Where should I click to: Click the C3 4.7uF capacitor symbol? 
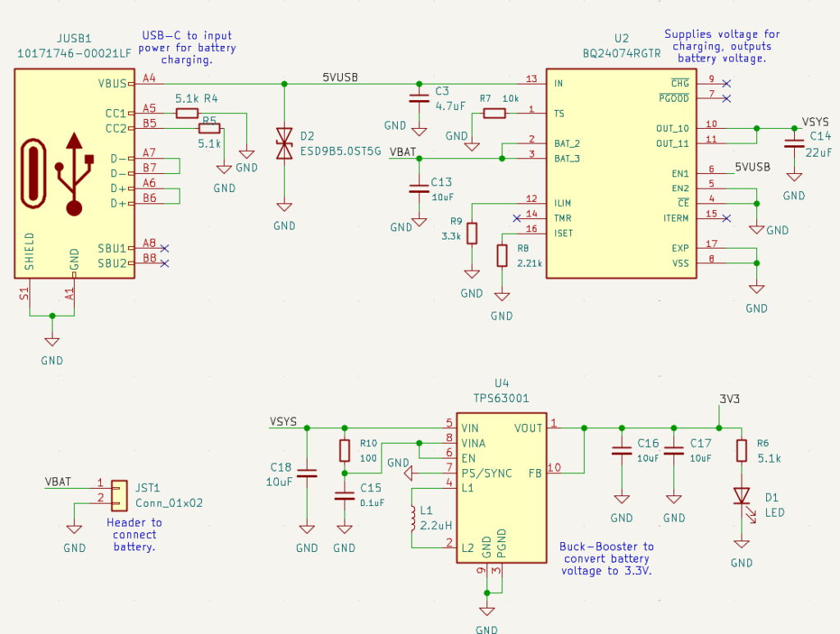click(418, 98)
